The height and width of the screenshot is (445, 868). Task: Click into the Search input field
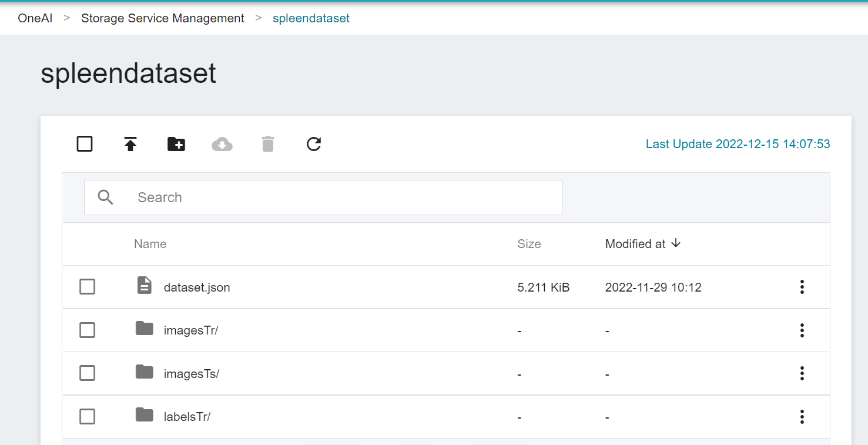point(341,198)
